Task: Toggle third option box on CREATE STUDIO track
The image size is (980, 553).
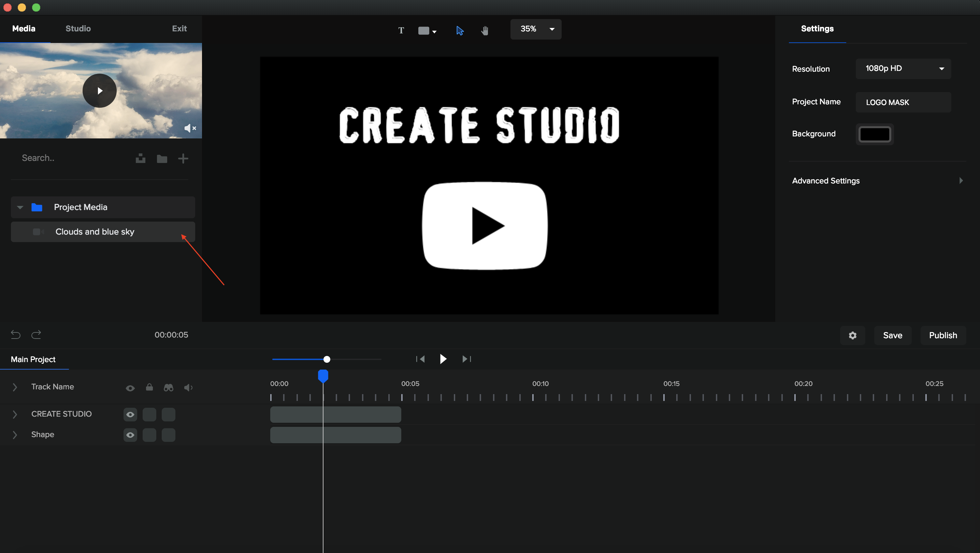Action: point(168,414)
